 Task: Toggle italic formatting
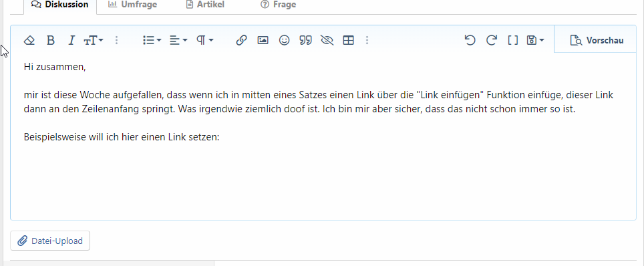[71, 40]
